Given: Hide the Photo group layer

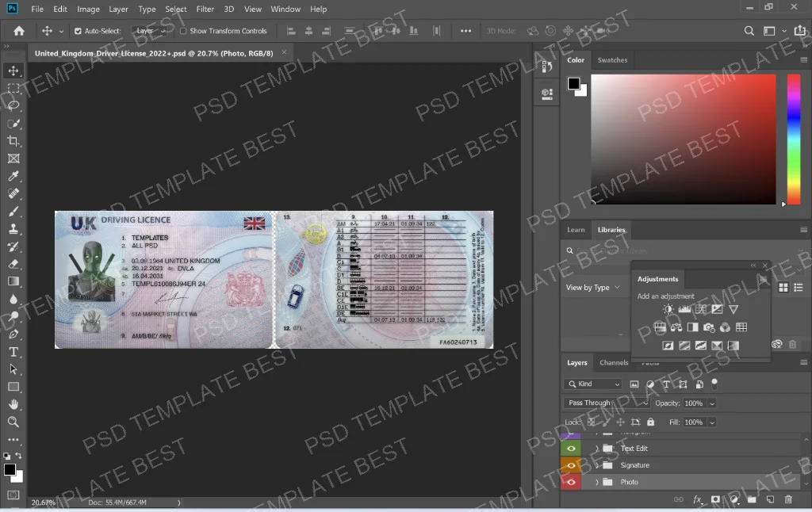Looking at the screenshot, I should click(571, 482).
